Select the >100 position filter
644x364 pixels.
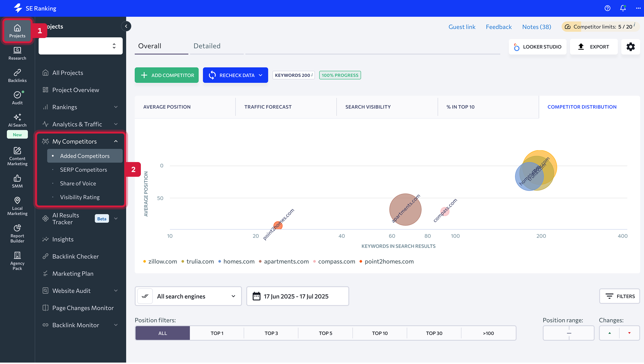click(x=488, y=333)
